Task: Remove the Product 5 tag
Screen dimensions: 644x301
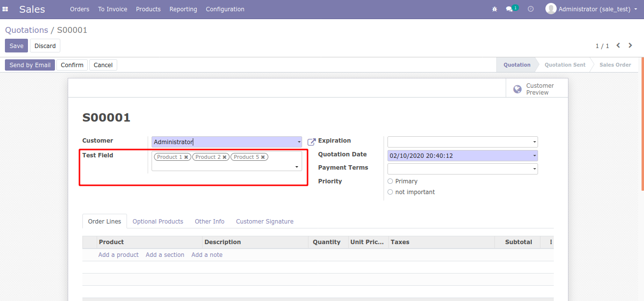Action: click(263, 157)
